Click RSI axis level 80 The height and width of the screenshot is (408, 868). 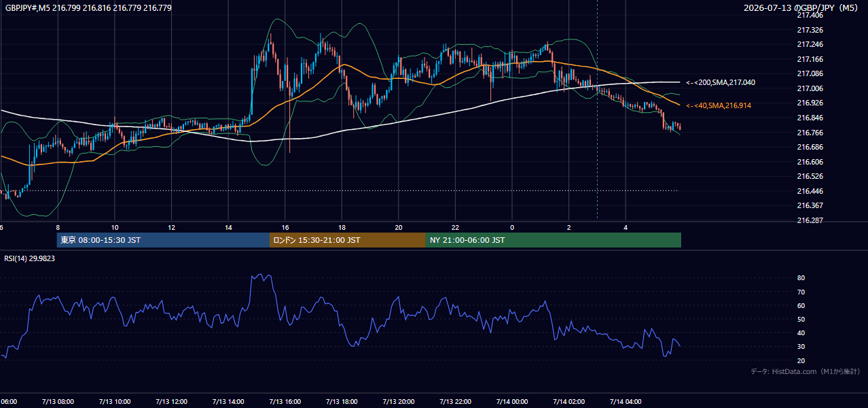point(801,278)
